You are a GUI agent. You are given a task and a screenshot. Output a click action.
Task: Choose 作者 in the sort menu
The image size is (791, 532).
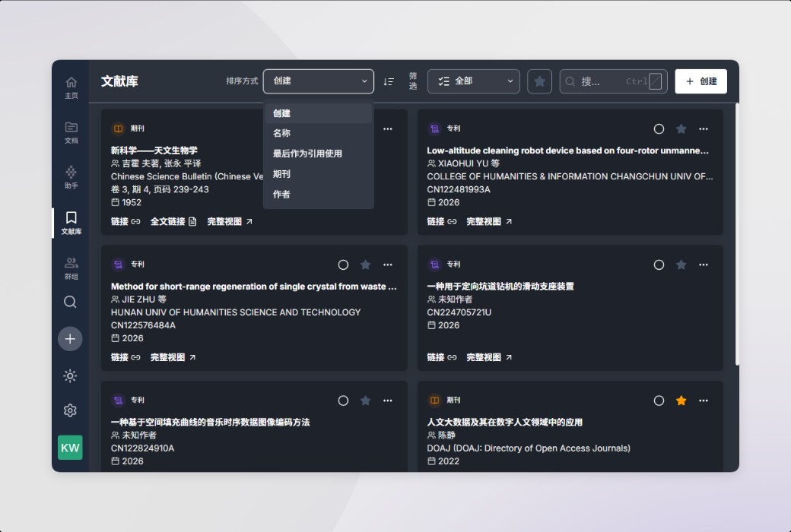(x=319, y=194)
